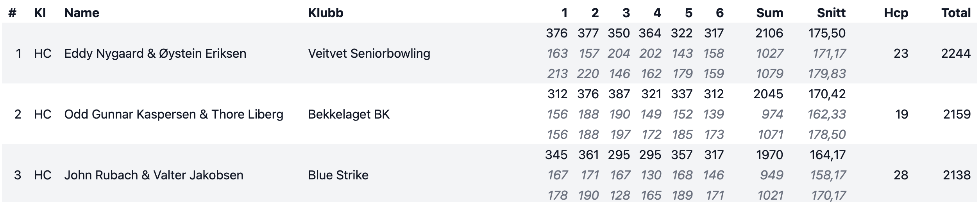The width and height of the screenshot is (980, 202).
Task: Click handicap value 28
Action: (901, 175)
